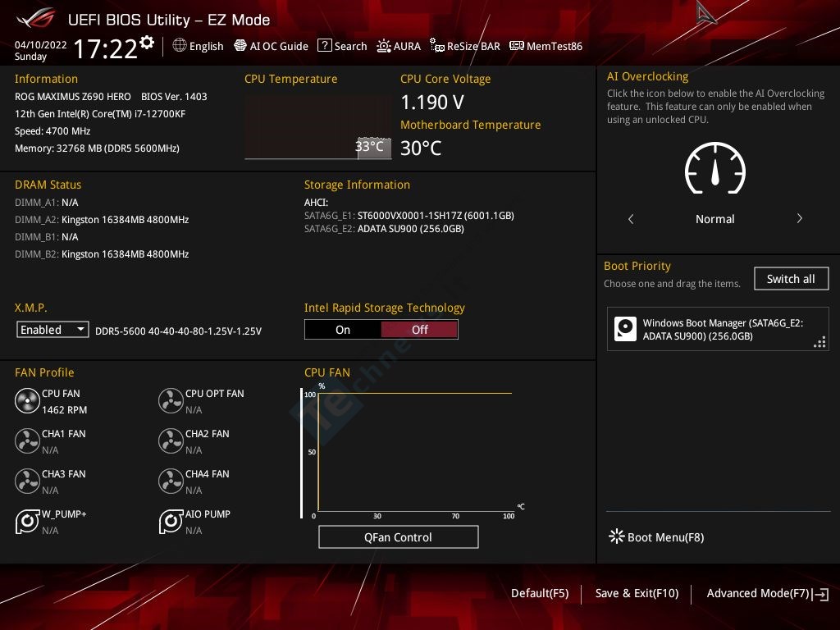The image size is (840, 630).
Task: Open the Search function
Action: 342,46
